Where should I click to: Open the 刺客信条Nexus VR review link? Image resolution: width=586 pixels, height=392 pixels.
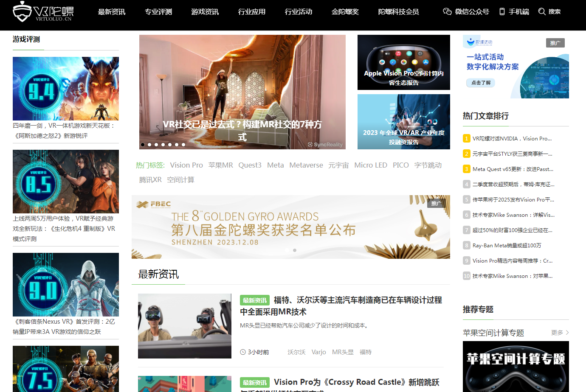[x=64, y=327]
